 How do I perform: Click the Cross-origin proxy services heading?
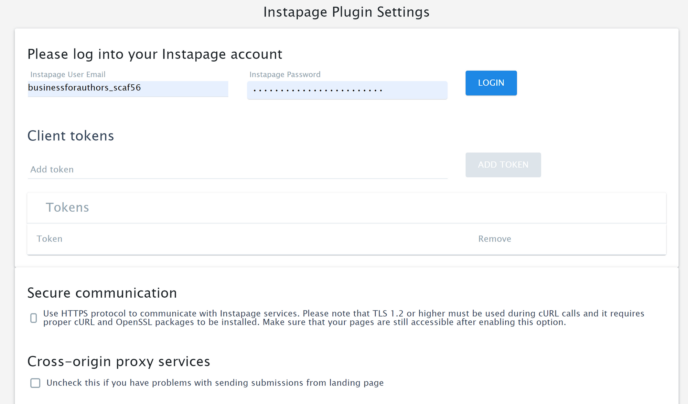click(x=119, y=361)
